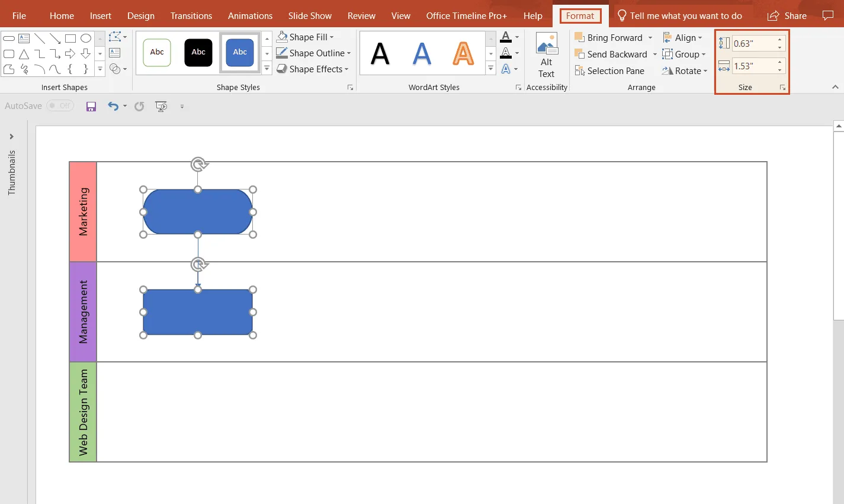844x504 pixels.
Task: Select the Rectangle shape in Insert Shapes
Action: click(x=71, y=37)
